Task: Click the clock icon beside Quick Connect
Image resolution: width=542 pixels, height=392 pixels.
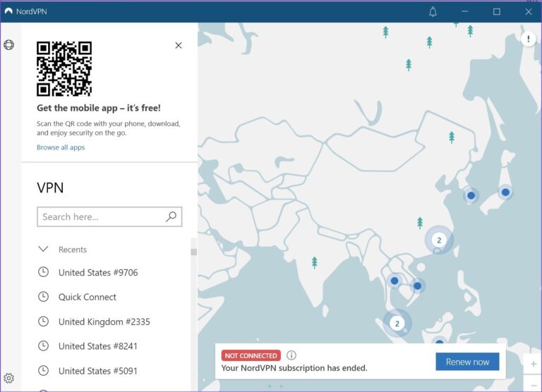Action: [43, 297]
